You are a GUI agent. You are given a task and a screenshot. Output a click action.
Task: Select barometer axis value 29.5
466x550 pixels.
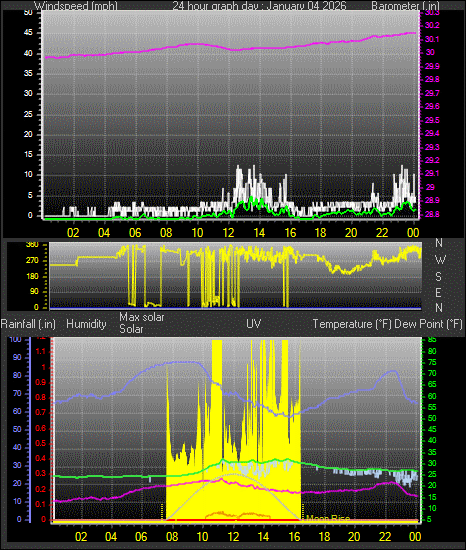(432, 120)
